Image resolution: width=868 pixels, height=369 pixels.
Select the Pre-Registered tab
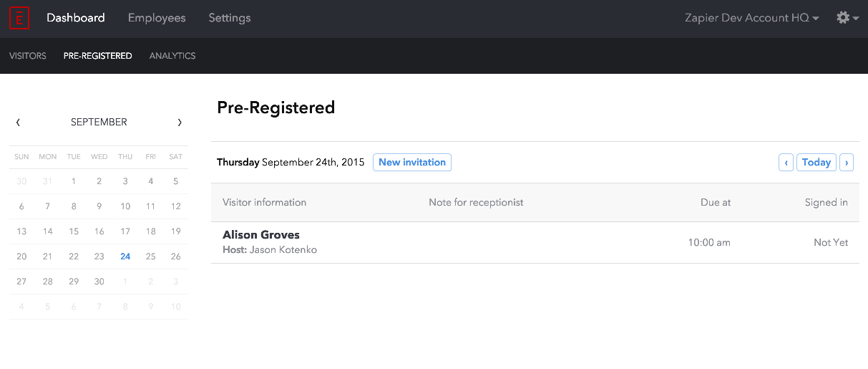point(98,56)
